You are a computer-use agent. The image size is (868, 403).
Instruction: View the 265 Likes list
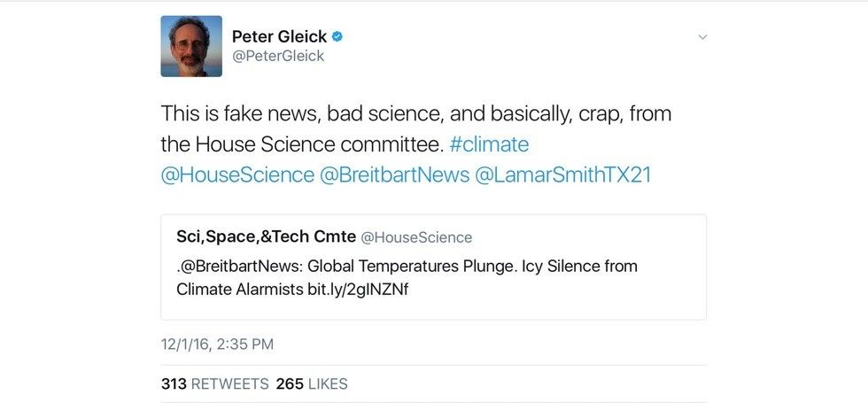point(312,384)
